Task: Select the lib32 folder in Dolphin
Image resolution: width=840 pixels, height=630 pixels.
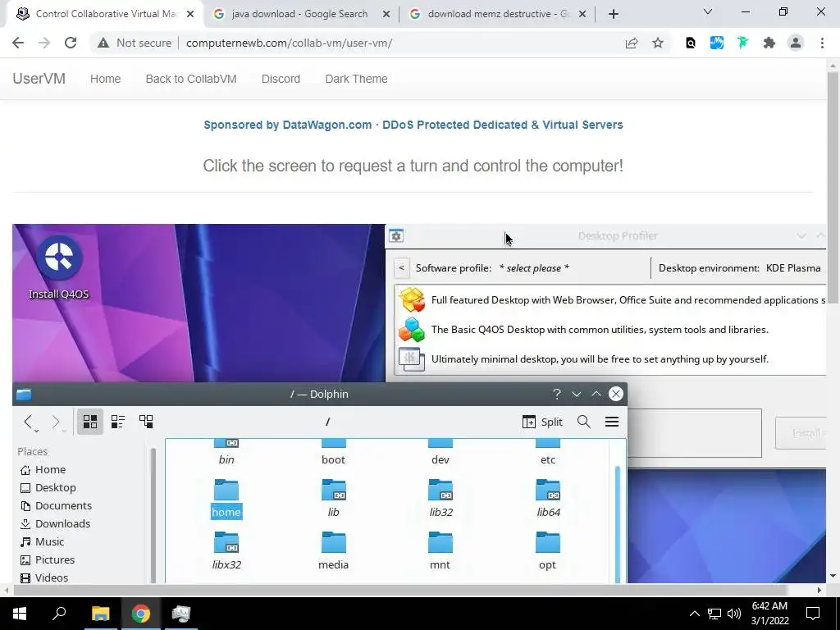Action: (x=441, y=499)
